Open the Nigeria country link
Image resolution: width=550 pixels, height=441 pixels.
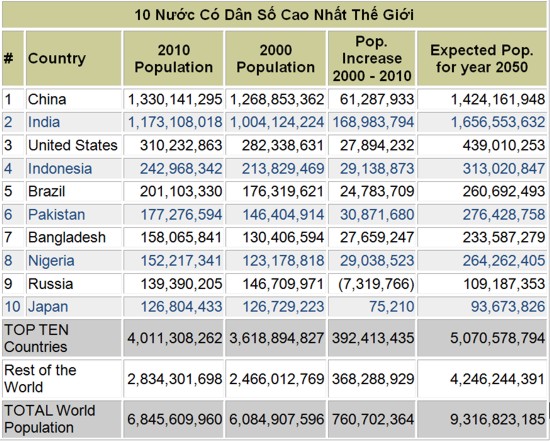pos(51,261)
